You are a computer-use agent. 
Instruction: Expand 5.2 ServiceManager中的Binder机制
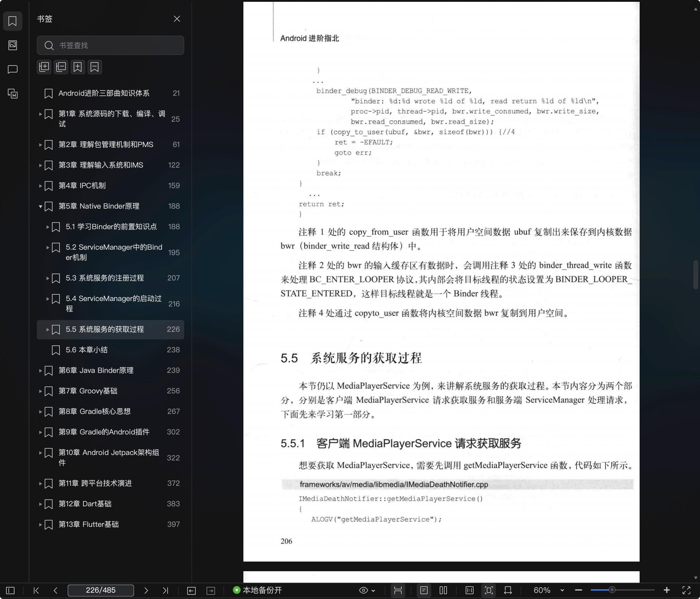48,248
